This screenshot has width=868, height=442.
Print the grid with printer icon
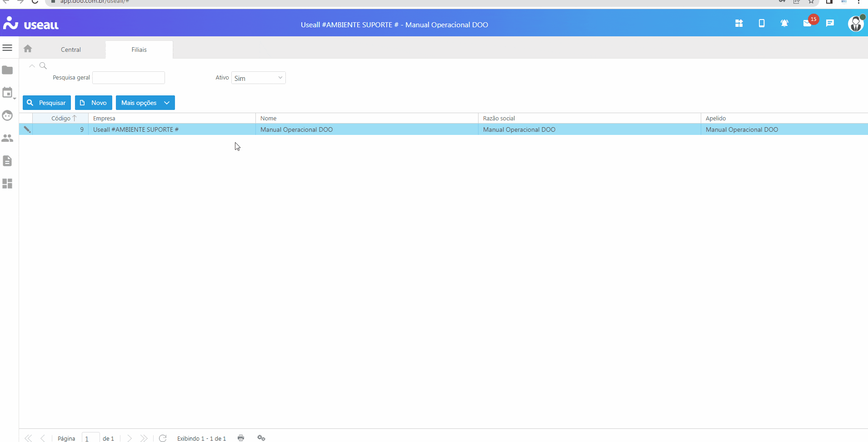(x=241, y=438)
